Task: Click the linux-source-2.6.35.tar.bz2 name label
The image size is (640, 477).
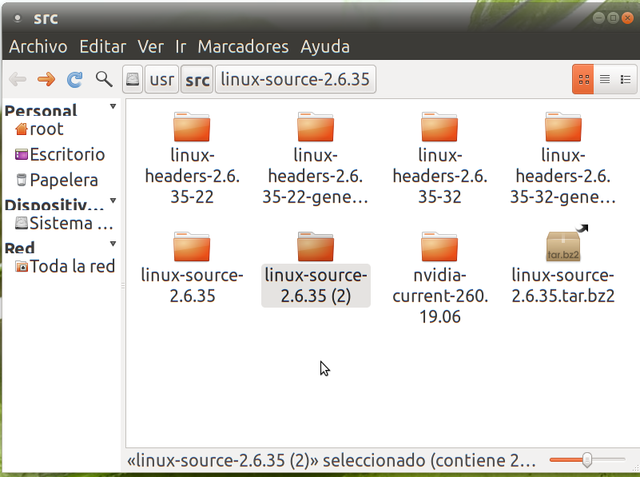Action: (x=563, y=286)
